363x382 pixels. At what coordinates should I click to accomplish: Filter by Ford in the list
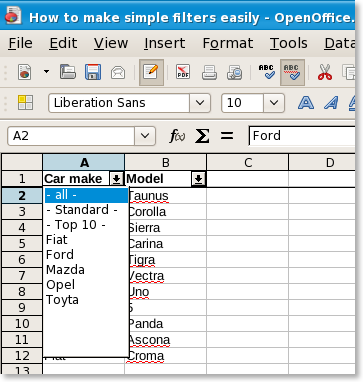[86, 255]
